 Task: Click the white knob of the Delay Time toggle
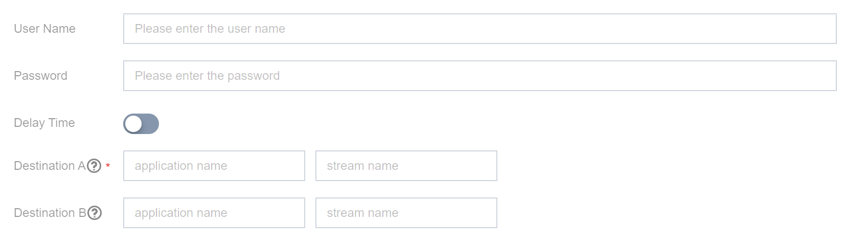[133, 124]
